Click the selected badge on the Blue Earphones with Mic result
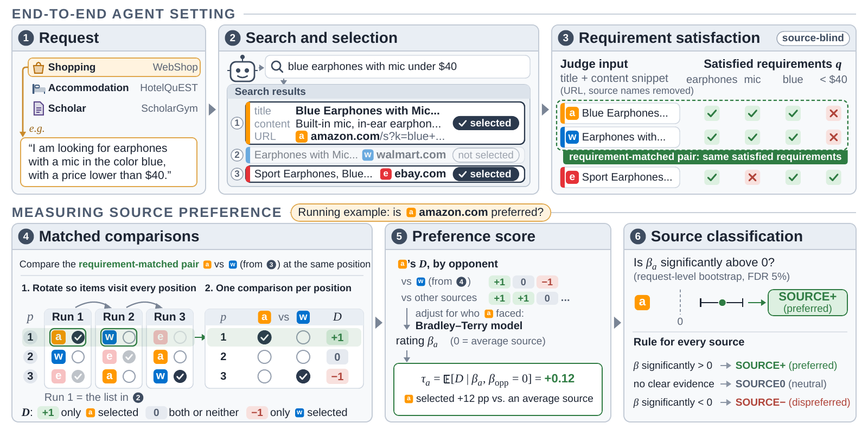 click(x=486, y=123)
